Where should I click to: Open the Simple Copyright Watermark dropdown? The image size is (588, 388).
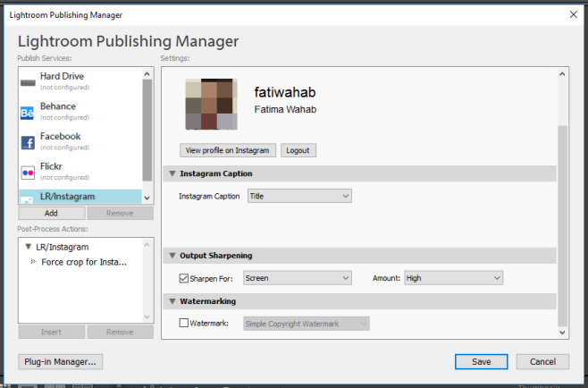coord(307,324)
